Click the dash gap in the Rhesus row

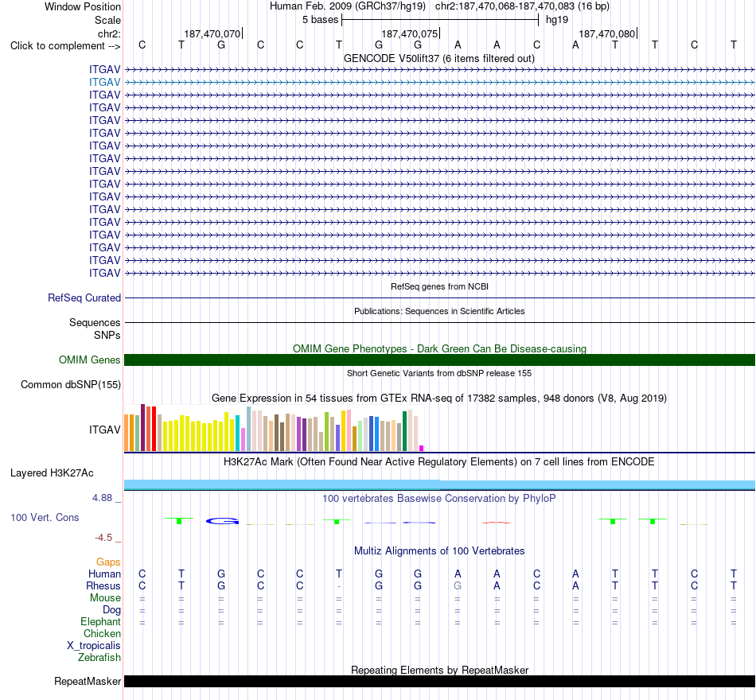(x=339, y=586)
